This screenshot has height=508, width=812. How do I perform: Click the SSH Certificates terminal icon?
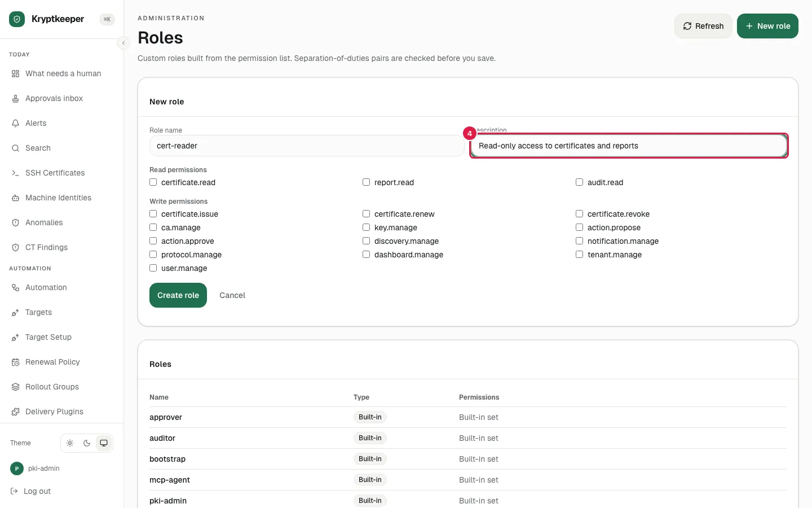15,173
